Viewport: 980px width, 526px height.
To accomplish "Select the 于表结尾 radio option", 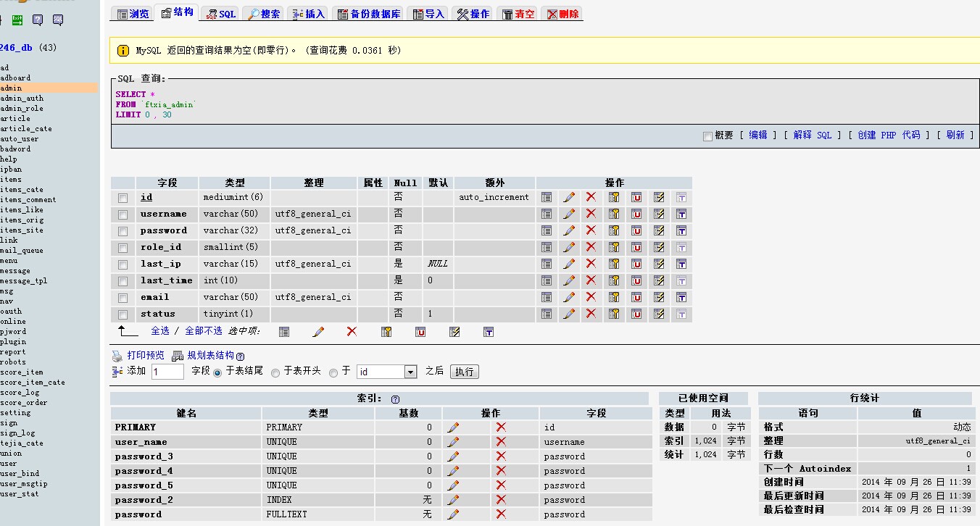I will click(x=217, y=372).
